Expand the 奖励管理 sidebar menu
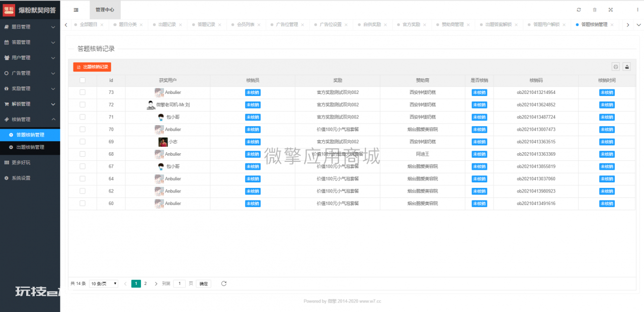The width and height of the screenshot is (644, 312). pyautogui.click(x=30, y=88)
